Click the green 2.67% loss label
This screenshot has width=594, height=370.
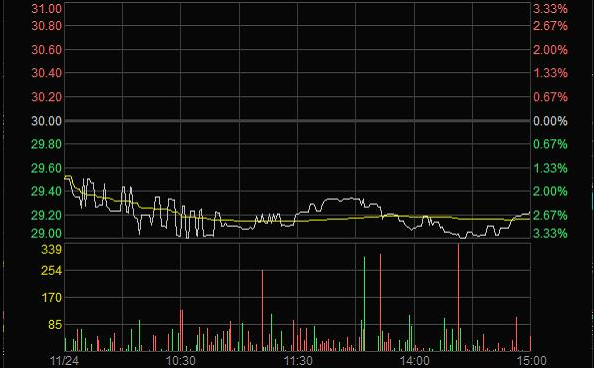coord(550,215)
